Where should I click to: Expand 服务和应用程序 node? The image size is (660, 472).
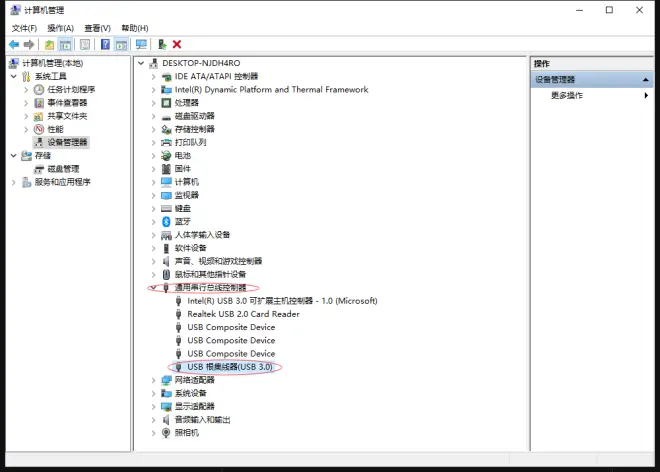(x=13, y=182)
